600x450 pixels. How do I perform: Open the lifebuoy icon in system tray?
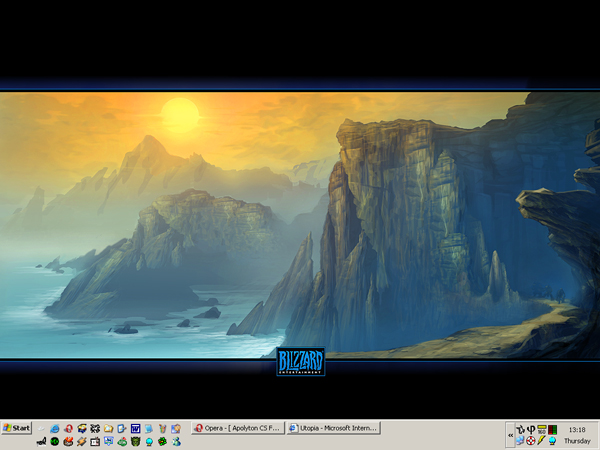(531, 441)
